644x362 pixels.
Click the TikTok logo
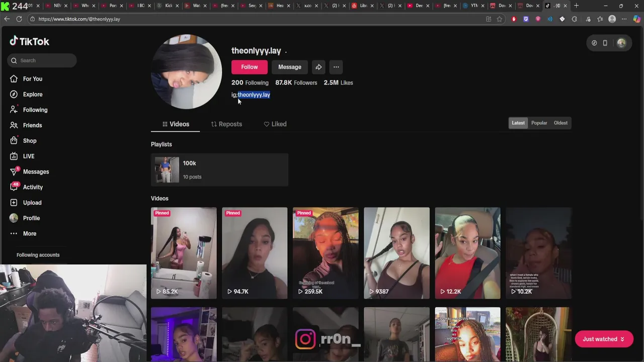[29, 41]
